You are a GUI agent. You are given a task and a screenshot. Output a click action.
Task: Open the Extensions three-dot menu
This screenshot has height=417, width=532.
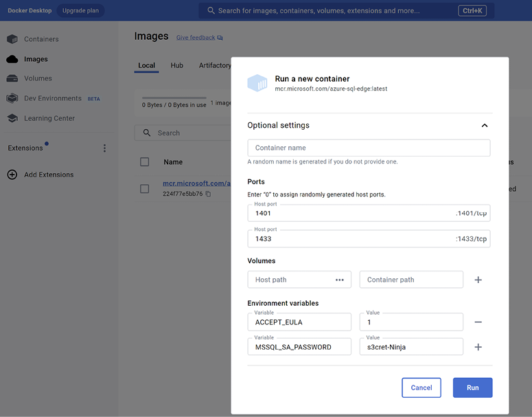(104, 148)
